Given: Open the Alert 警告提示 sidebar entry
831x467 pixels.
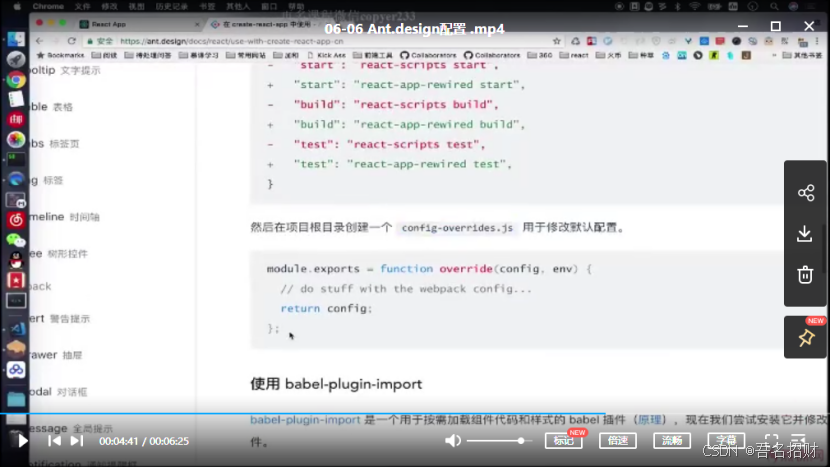Looking at the screenshot, I should 60,318.
